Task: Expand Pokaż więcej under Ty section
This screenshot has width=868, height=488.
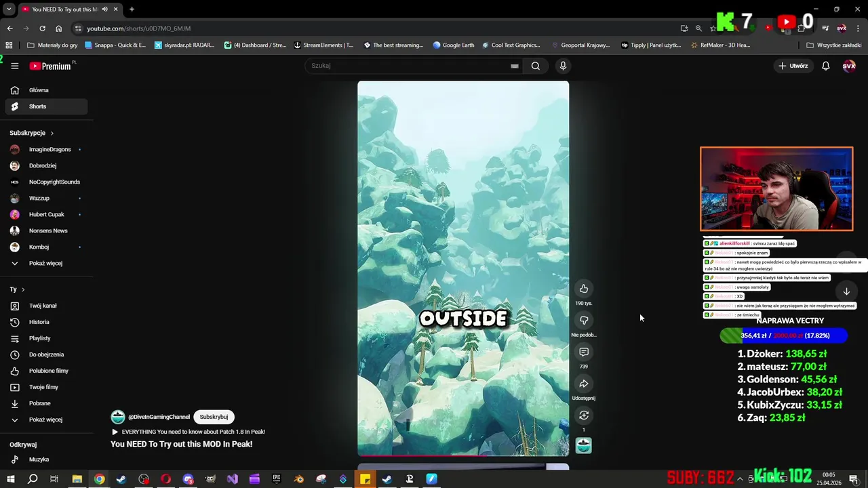Action: point(46,420)
